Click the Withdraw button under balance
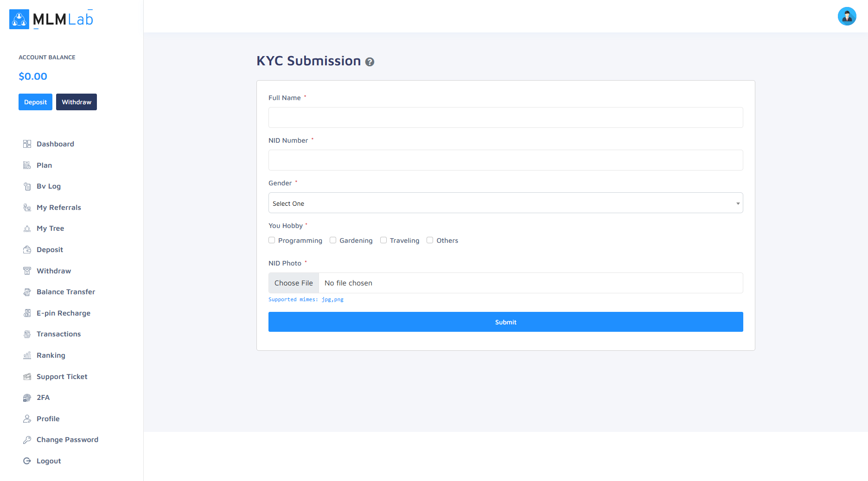This screenshot has height=481, width=868. coord(77,102)
